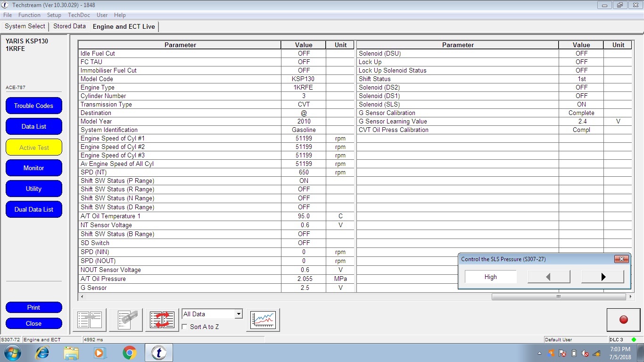This screenshot has width=644, height=362.
Task: Open the Help menu
Action: point(120,15)
